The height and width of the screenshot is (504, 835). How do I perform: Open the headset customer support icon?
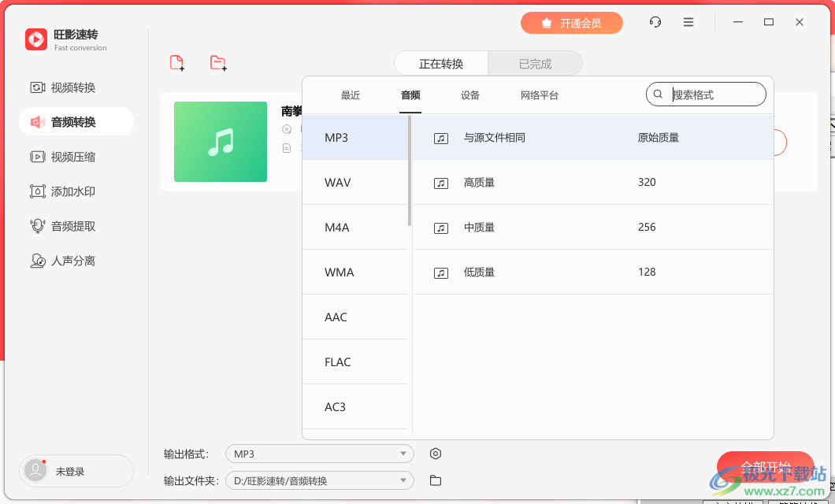[655, 22]
